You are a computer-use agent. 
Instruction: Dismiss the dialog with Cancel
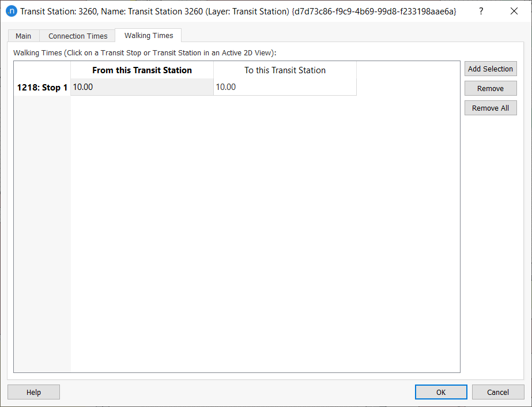coord(497,392)
